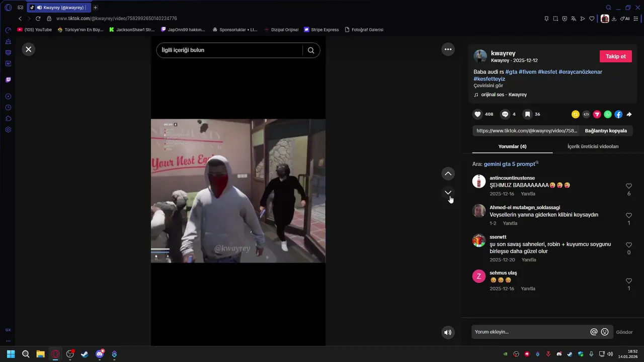Mention a user with @ icon

pos(594,332)
